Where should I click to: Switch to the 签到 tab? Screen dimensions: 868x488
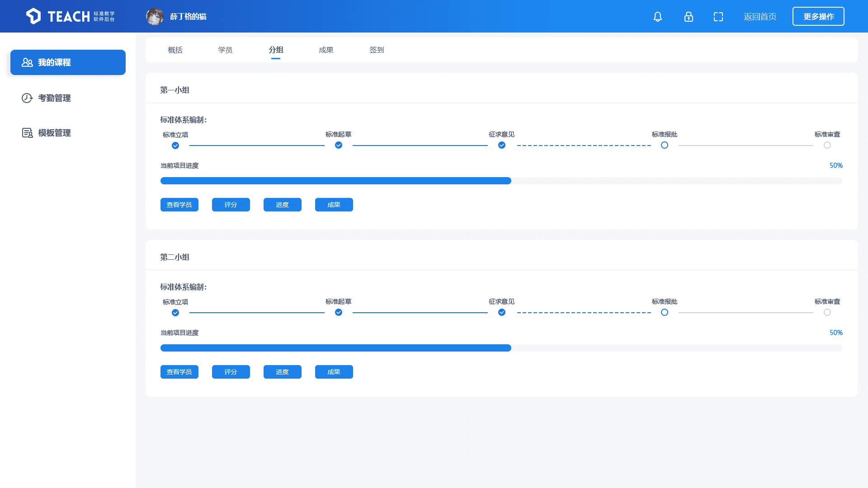(x=377, y=50)
